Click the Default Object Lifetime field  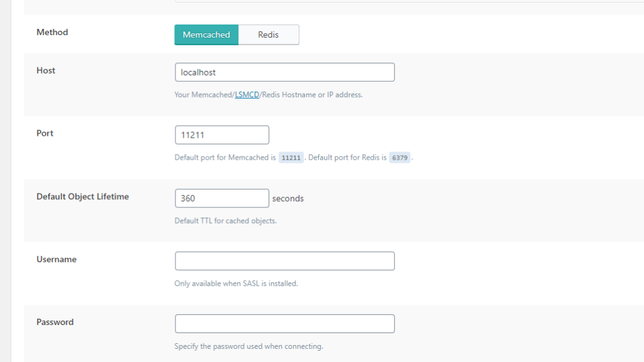pos(222,198)
